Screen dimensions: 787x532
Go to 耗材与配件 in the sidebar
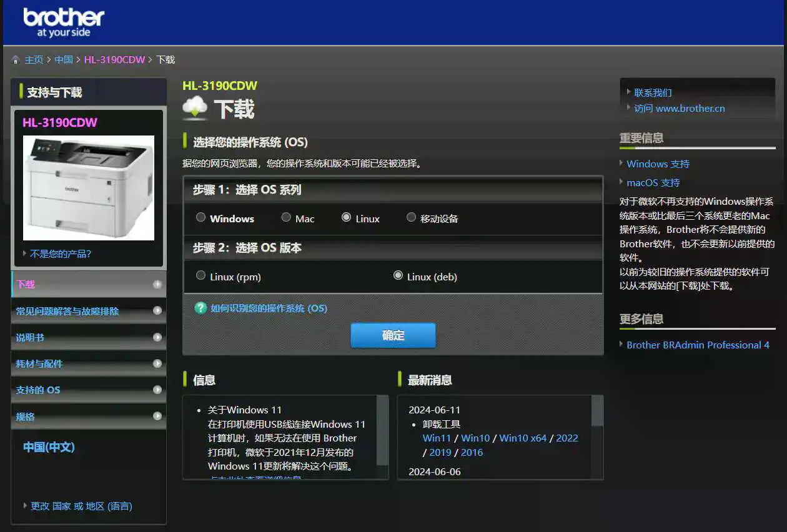pos(89,363)
